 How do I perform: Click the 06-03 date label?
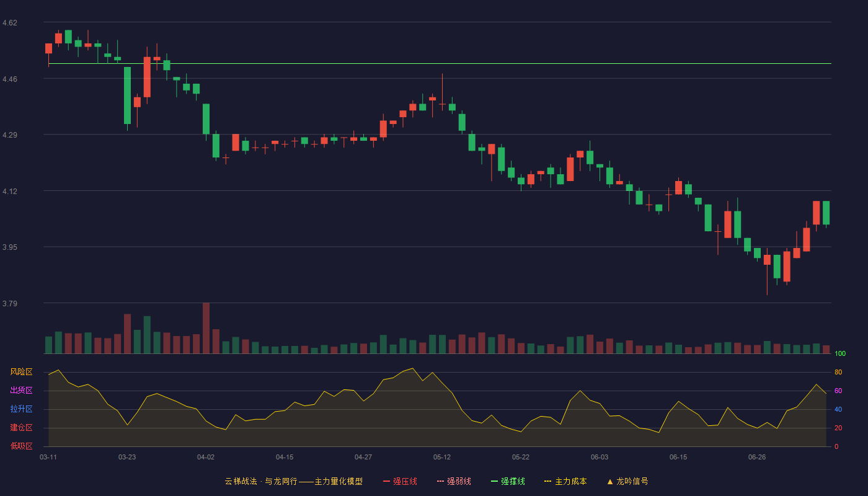click(600, 457)
